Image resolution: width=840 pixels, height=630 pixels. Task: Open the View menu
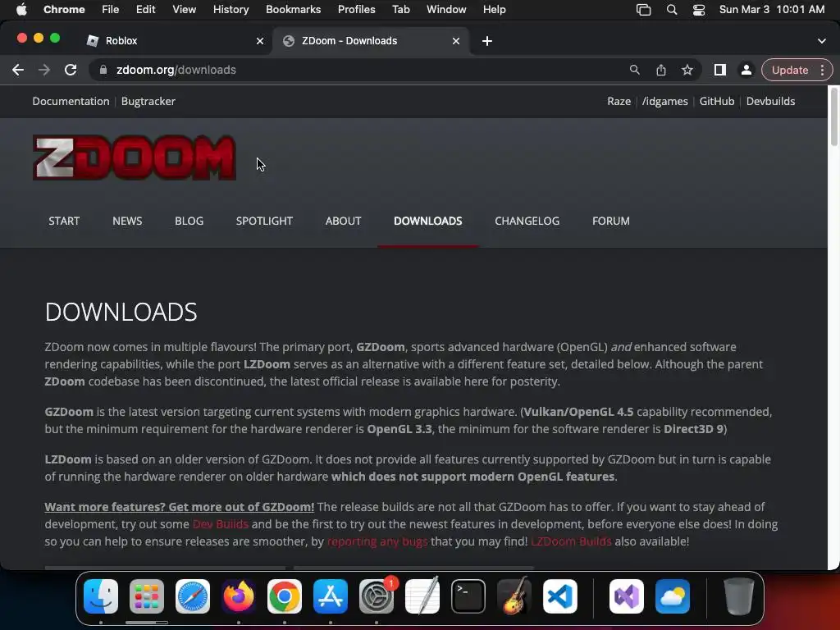pos(184,9)
